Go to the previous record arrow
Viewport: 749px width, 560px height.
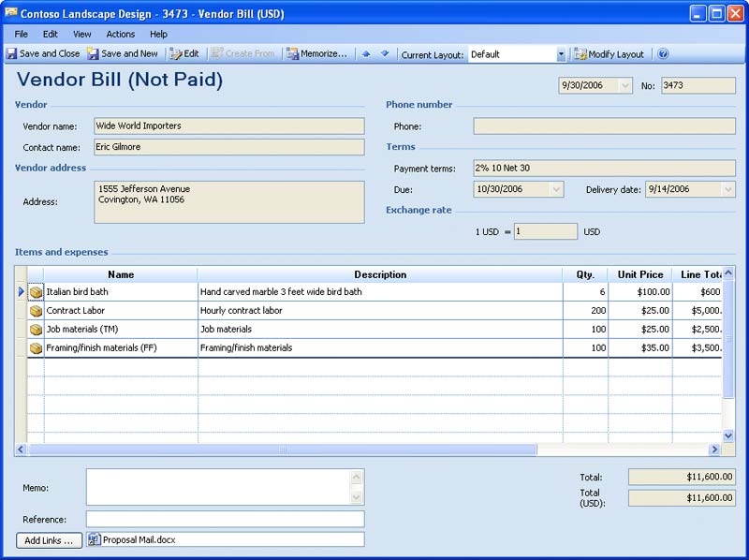point(366,54)
